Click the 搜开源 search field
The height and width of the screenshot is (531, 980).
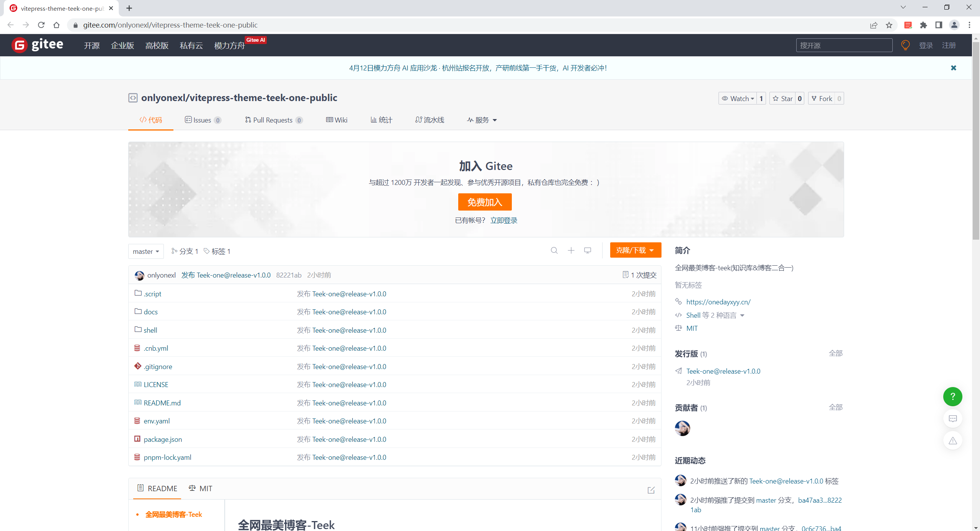coord(844,45)
